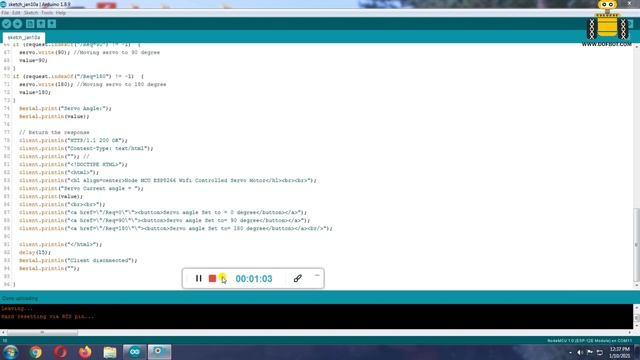Launch Firefox from the taskbar

[85, 352]
